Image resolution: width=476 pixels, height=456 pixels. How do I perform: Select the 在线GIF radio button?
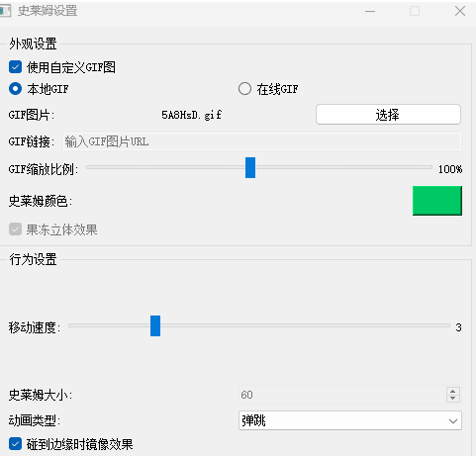pos(244,89)
